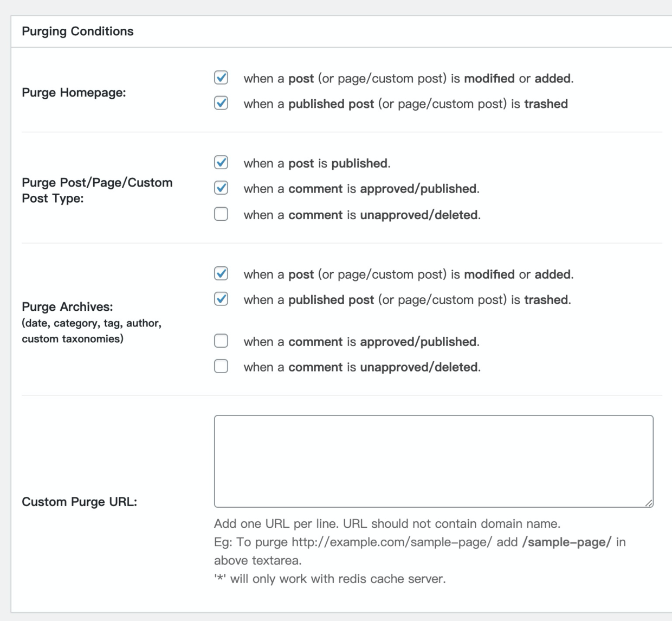Click the Purge Homepage 'published post is trashed' label text
This screenshot has width=672, height=621.
(x=405, y=104)
